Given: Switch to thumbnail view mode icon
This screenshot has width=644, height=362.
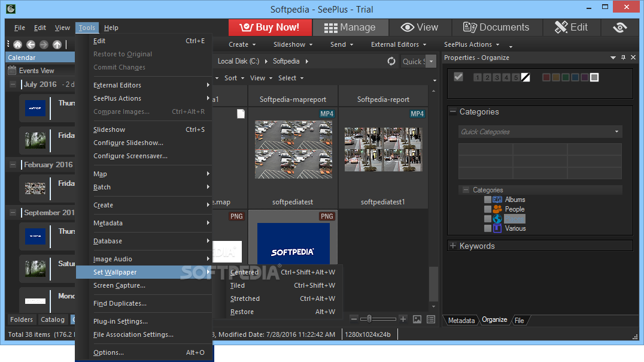Looking at the screenshot, I should [417, 319].
